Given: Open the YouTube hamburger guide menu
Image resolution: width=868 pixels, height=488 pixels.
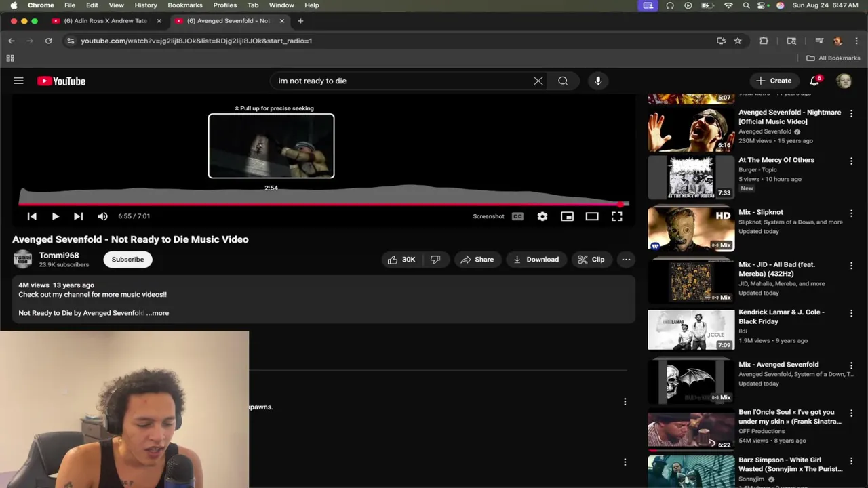Looking at the screenshot, I should tap(18, 81).
